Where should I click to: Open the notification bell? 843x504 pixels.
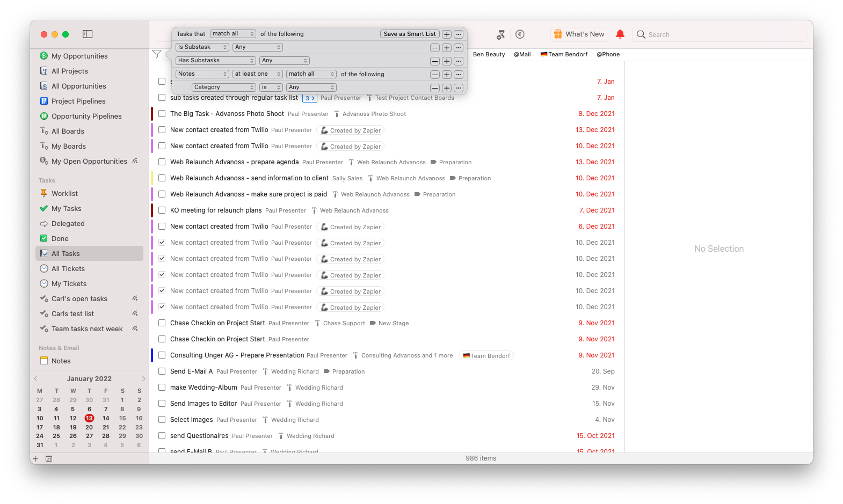[x=620, y=34]
